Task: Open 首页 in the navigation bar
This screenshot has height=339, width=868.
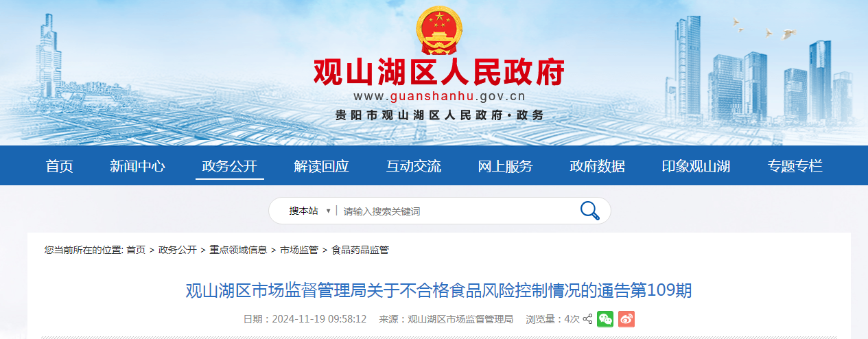Action: pos(60,166)
